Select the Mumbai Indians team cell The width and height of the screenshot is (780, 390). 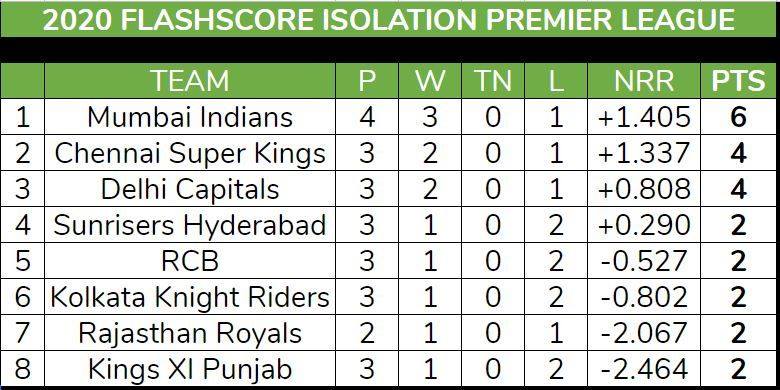point(190,117)
